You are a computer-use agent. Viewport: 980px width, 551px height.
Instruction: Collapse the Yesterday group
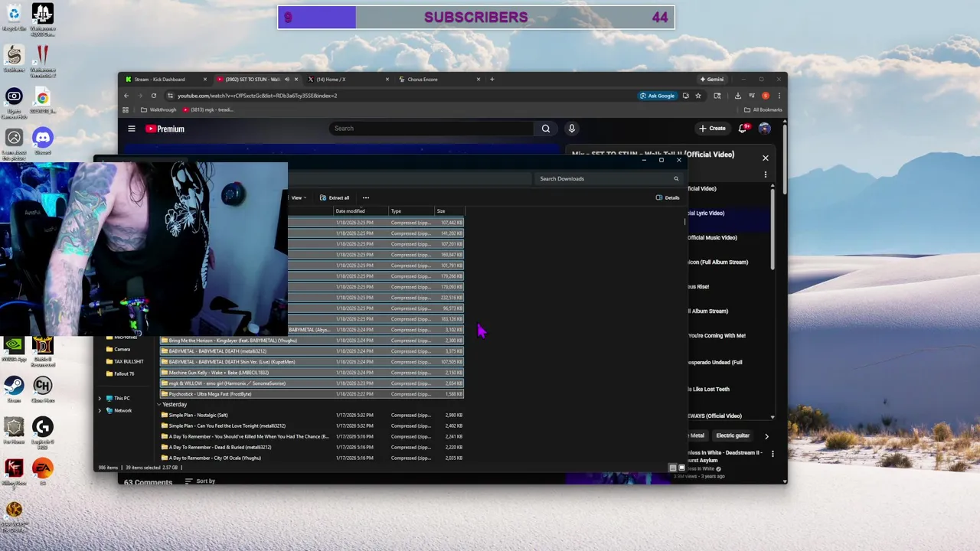[159, 404]
